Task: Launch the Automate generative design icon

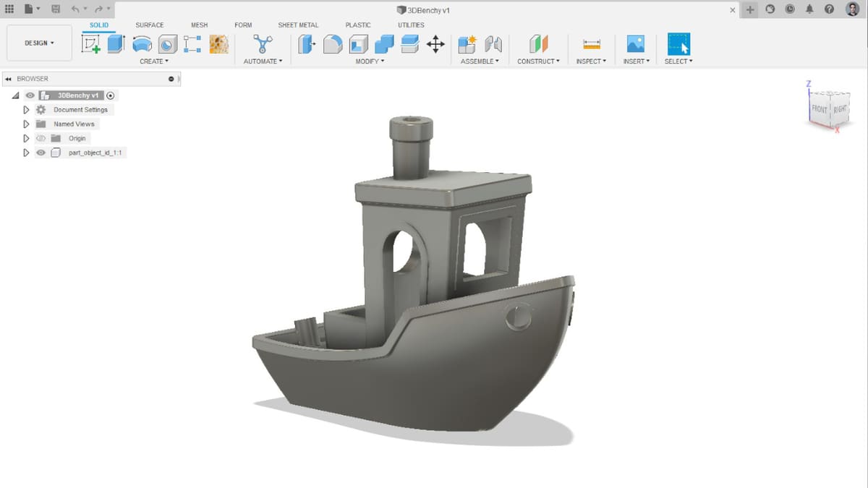Action: click(263, 44)
